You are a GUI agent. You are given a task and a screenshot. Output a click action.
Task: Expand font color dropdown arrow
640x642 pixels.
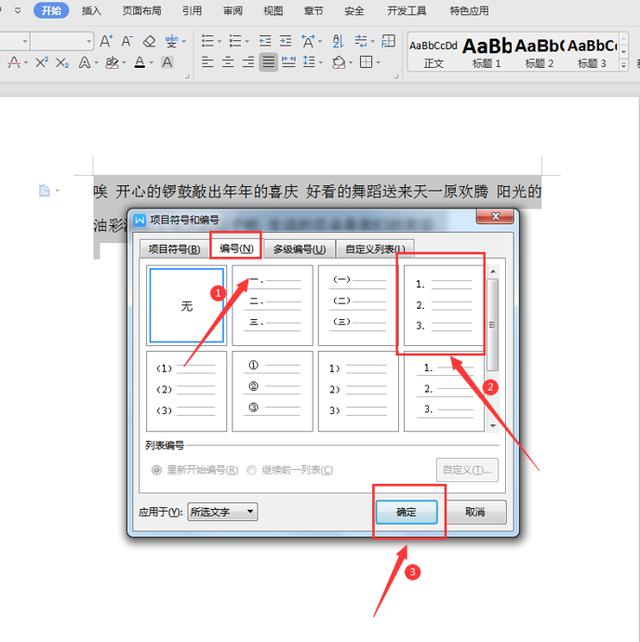(x=151, y=63)
